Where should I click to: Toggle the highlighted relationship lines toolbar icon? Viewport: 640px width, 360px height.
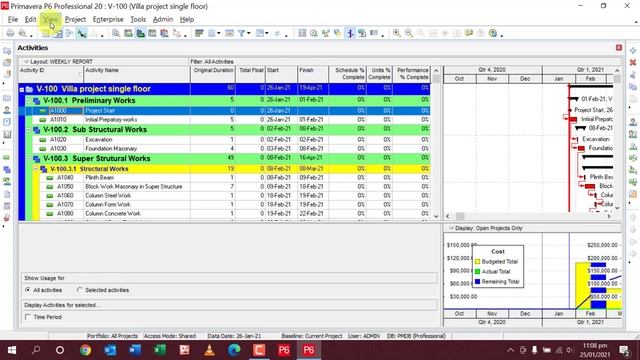click(x=82, y=33)
